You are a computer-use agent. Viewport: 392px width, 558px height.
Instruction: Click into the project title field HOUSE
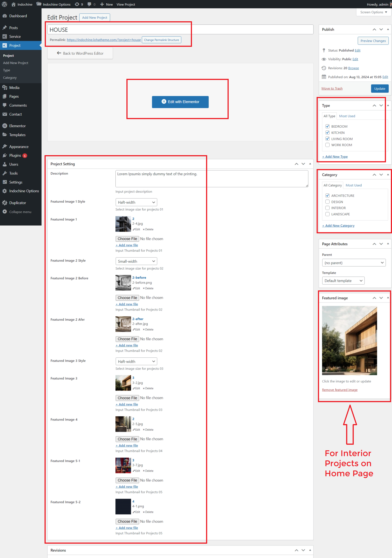pyautogui.click(x=180, y=30)
